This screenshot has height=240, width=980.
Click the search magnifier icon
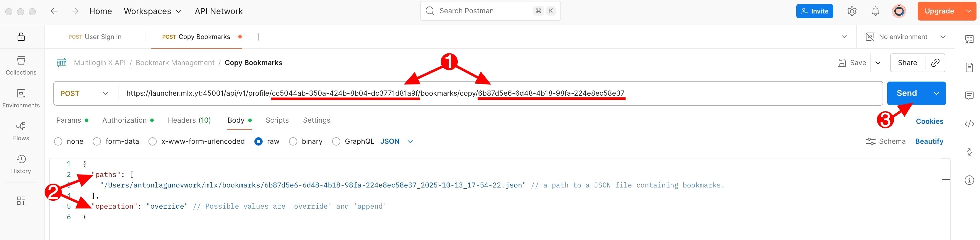[430, 11]
